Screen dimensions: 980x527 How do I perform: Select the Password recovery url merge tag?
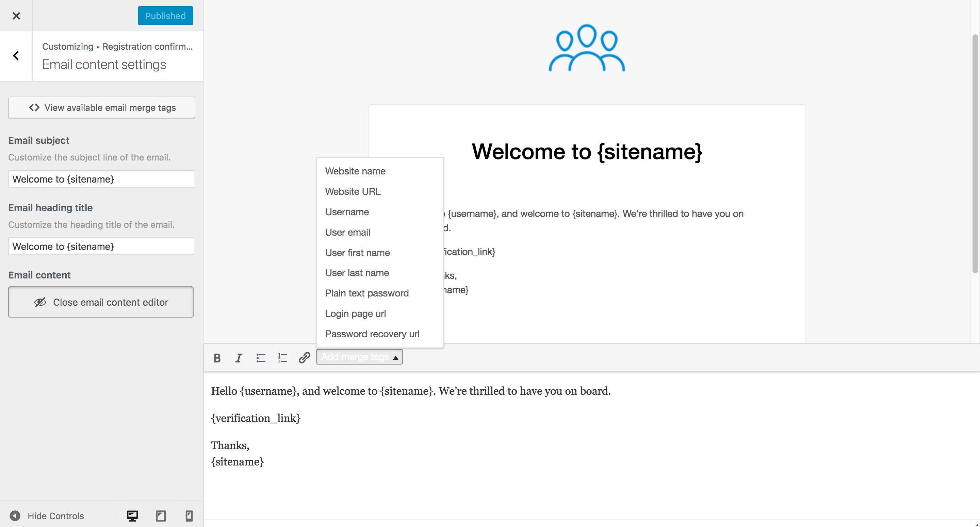coord(372,334)
